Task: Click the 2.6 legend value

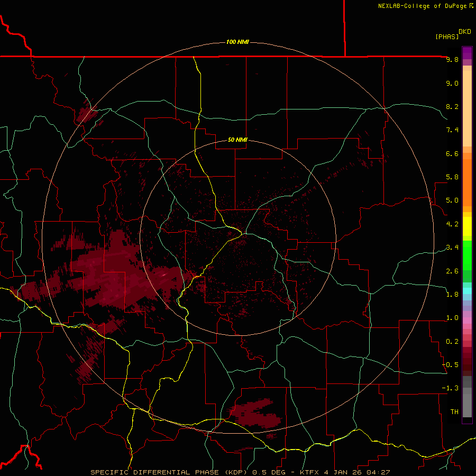Action: (452, 271)
